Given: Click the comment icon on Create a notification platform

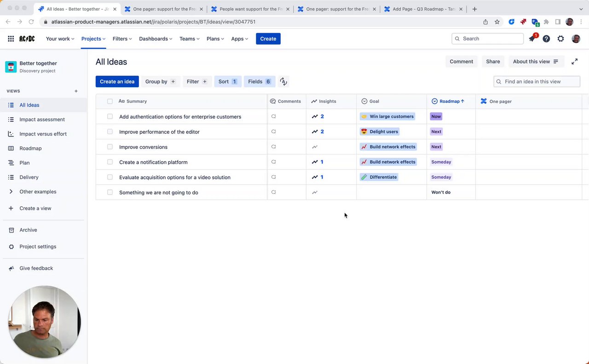Looking at the screenshot, I should click(273, 162).
